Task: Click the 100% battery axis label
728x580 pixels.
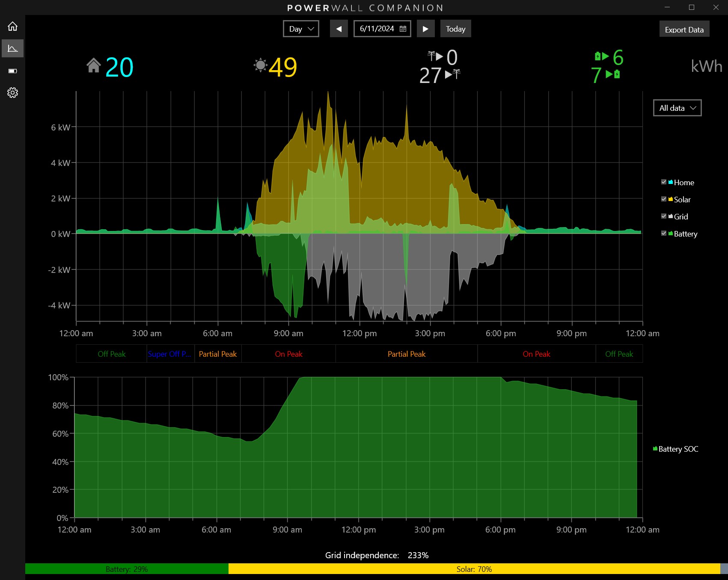Action: coord(58,377)
